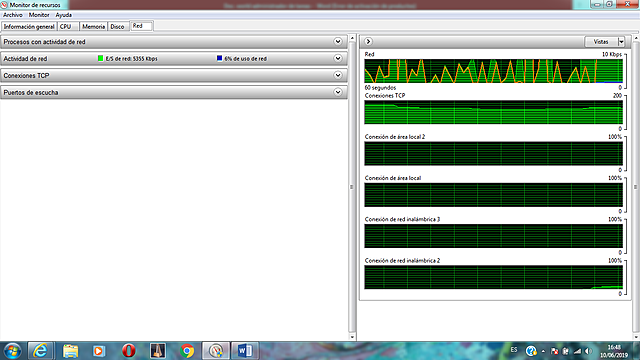Select the Red tab
The width and height of the screenshot is (640, 360).
click(141, 26)
